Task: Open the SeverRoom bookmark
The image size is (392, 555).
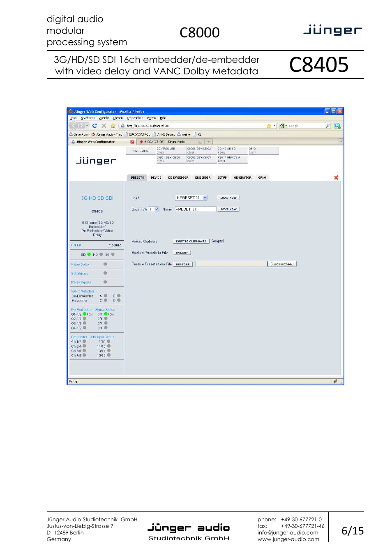Action: coord(79,134)
